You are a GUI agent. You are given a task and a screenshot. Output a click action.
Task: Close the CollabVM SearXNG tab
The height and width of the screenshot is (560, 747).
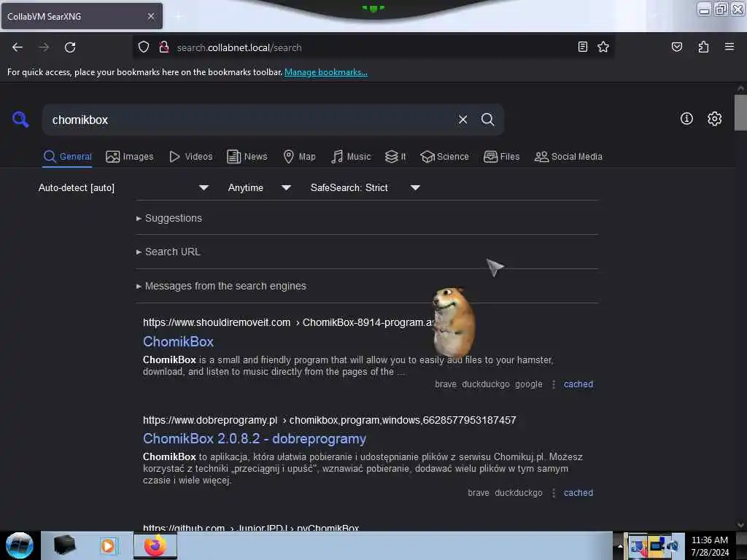151,16
